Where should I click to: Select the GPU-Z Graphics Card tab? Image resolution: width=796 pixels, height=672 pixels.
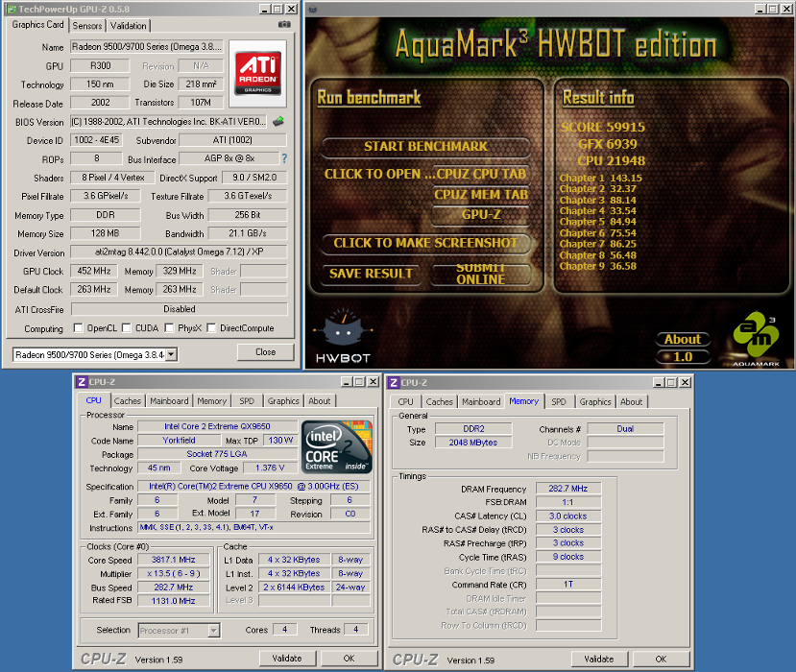(x=38, y=24)
